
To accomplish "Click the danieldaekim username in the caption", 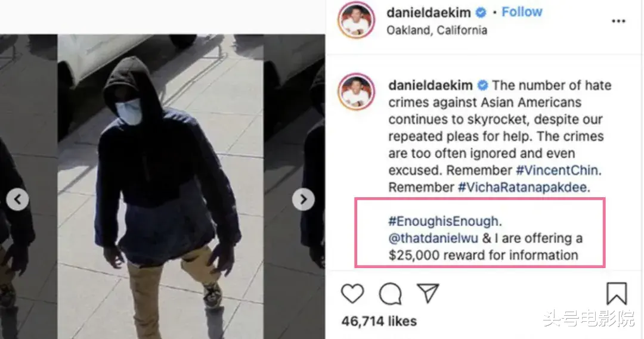I will 431,85.
